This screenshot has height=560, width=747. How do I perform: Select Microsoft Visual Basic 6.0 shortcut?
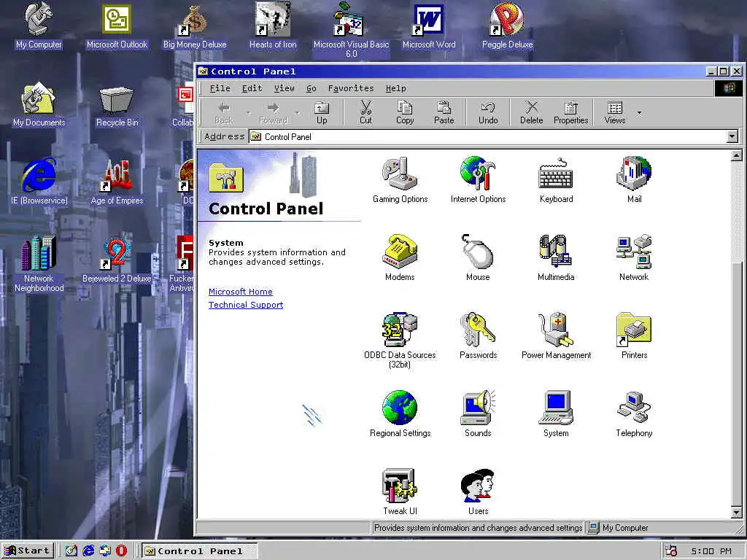point(351,30)
